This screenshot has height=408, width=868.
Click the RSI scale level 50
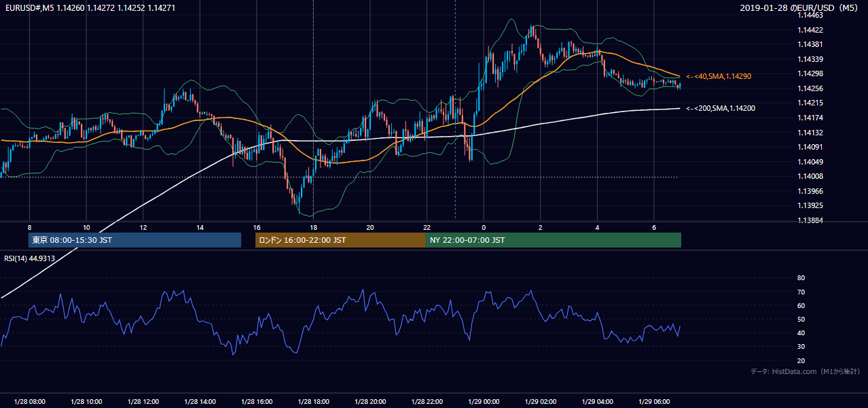[801, 320]
